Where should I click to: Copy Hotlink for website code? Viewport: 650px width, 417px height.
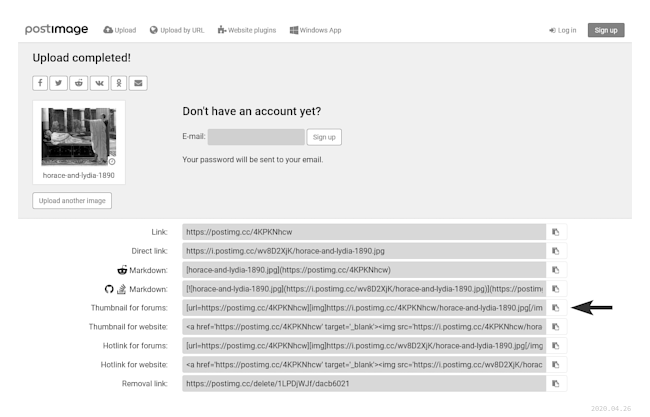[556, 365]
